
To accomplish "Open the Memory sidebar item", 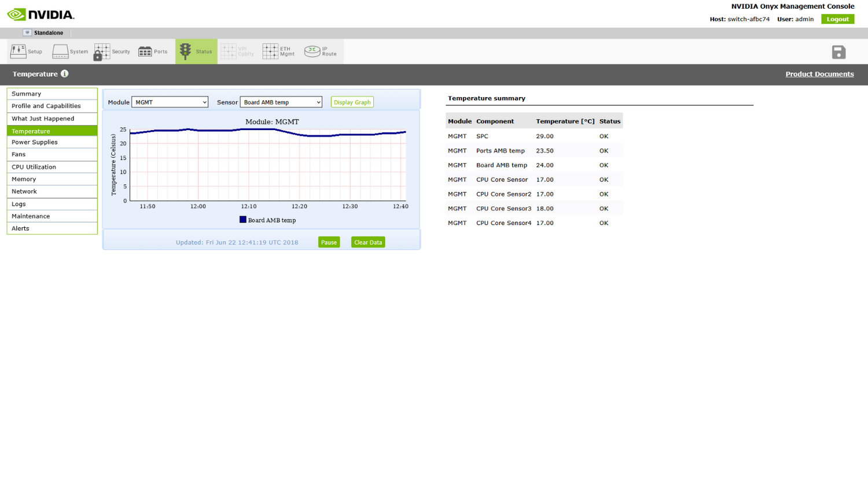I will point(52,179).
